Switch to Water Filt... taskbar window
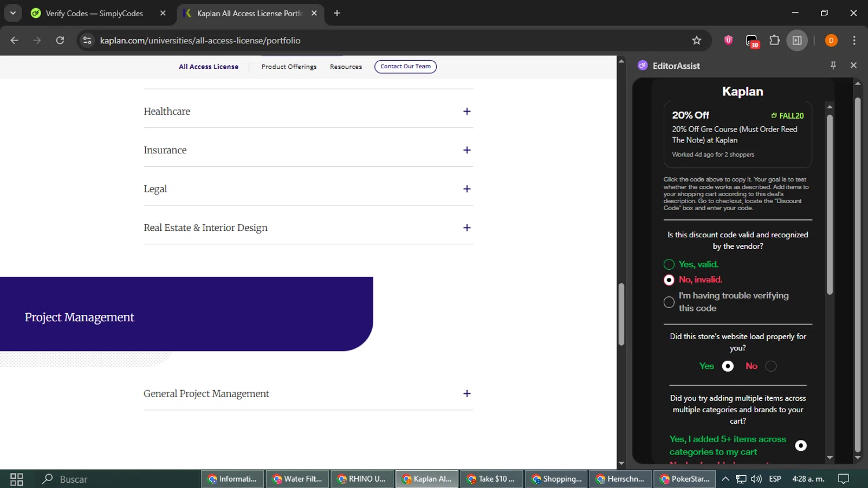This screenshot has height=488, width=868. pyautogui.click(x=298, y=479)
